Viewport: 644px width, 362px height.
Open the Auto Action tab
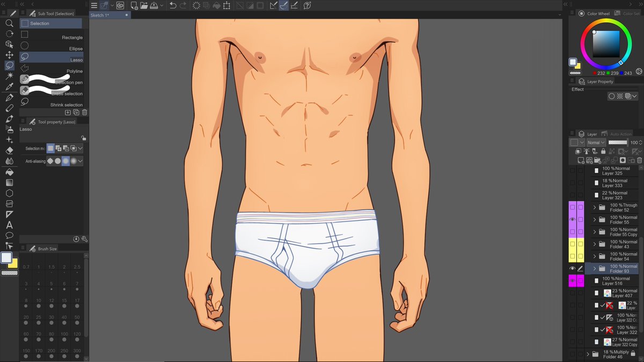pos(617,134)
